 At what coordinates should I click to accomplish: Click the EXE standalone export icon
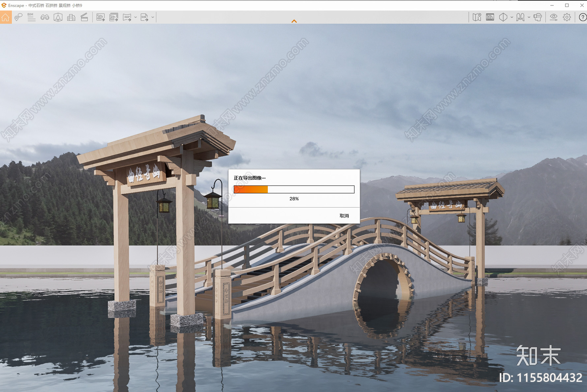click(145, 17)
